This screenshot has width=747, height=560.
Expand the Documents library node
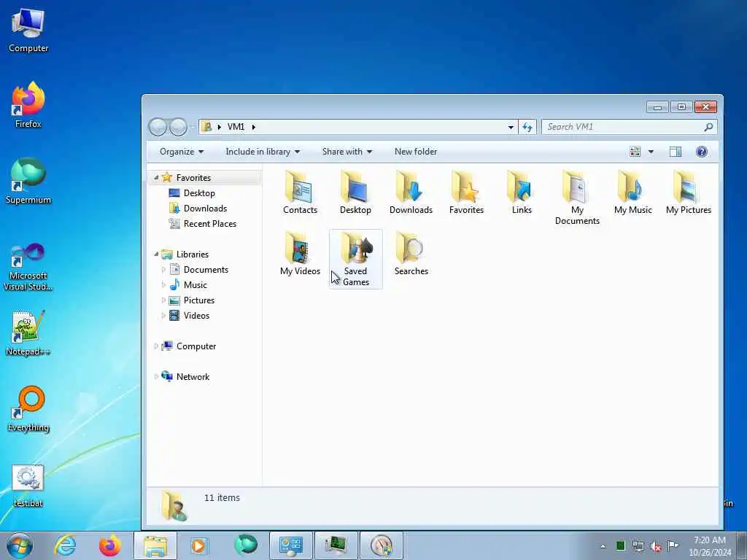click(163, 270)
